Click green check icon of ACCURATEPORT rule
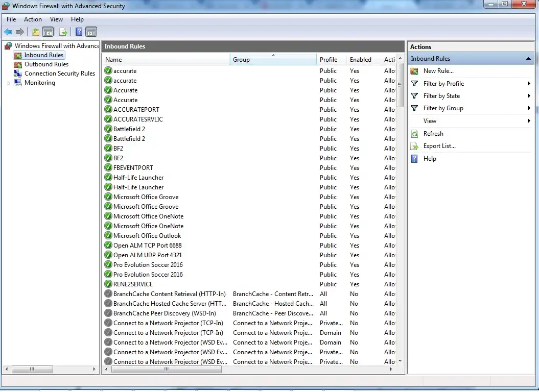539x392 pixels. point(108,110)
